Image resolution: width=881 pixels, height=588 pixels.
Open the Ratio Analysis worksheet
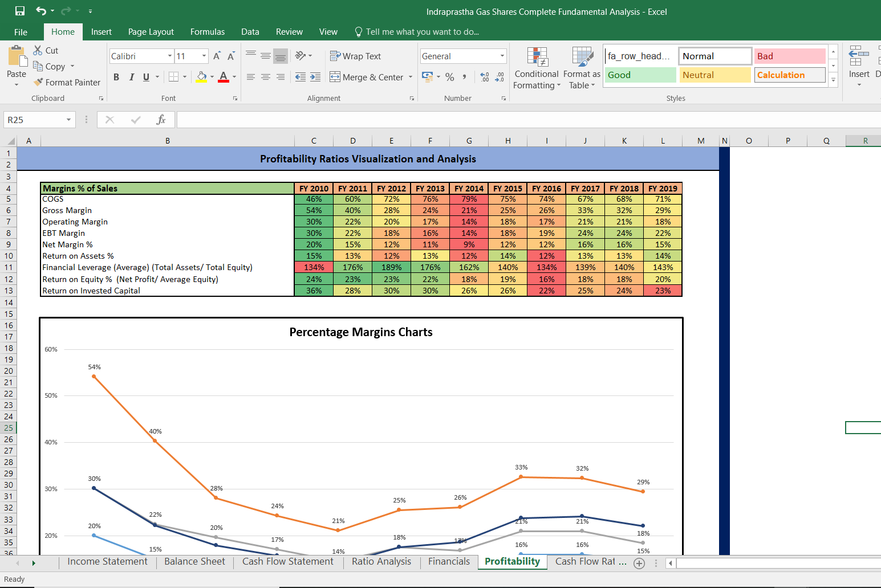tap(381, 561)
